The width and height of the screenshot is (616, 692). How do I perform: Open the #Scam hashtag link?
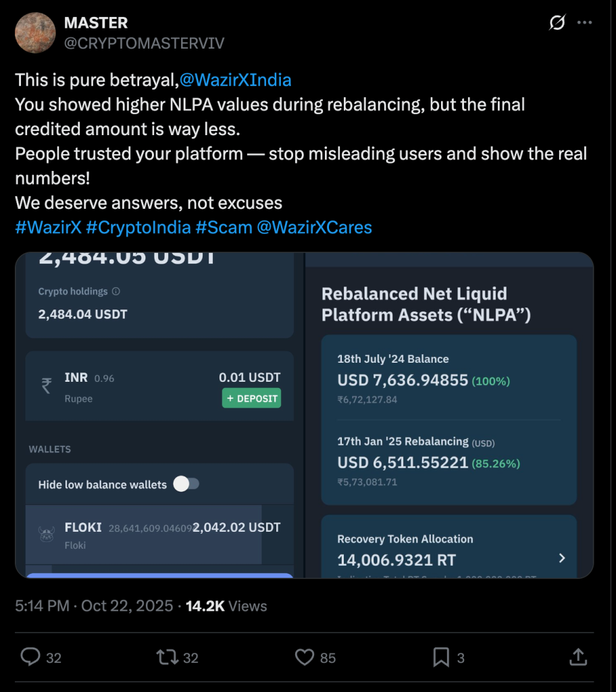pos(224,227)
